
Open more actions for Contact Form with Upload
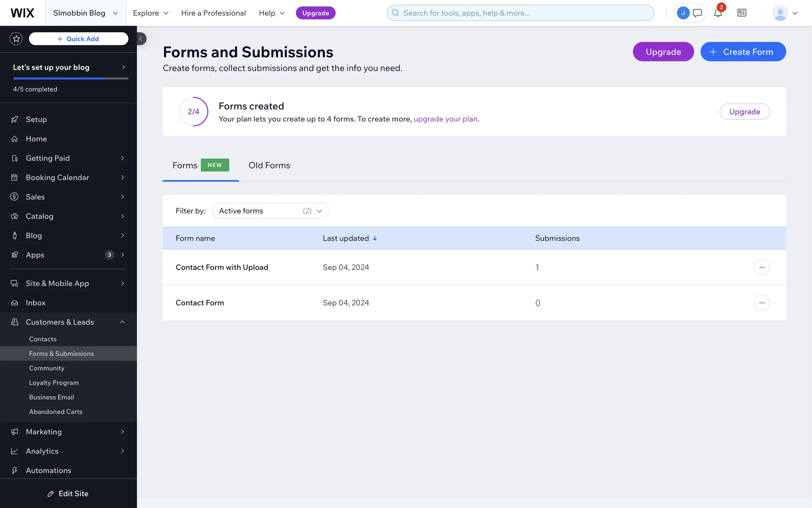click(x=762, y=267)
